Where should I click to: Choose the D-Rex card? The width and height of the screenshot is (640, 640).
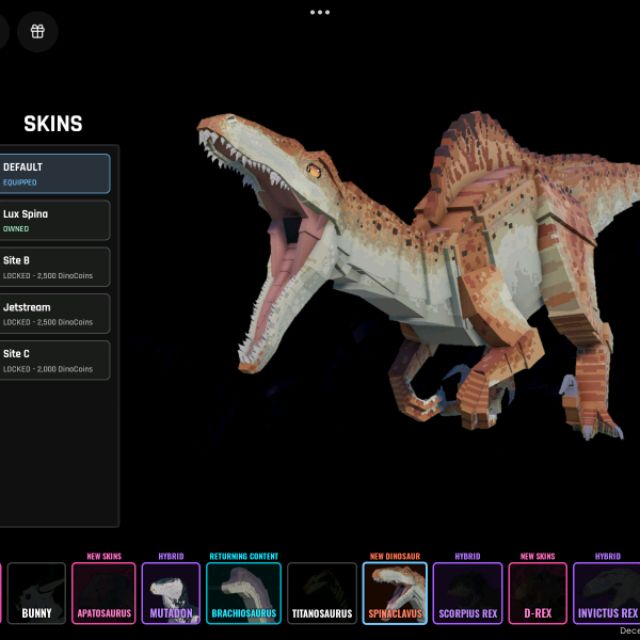click(538, 593)
